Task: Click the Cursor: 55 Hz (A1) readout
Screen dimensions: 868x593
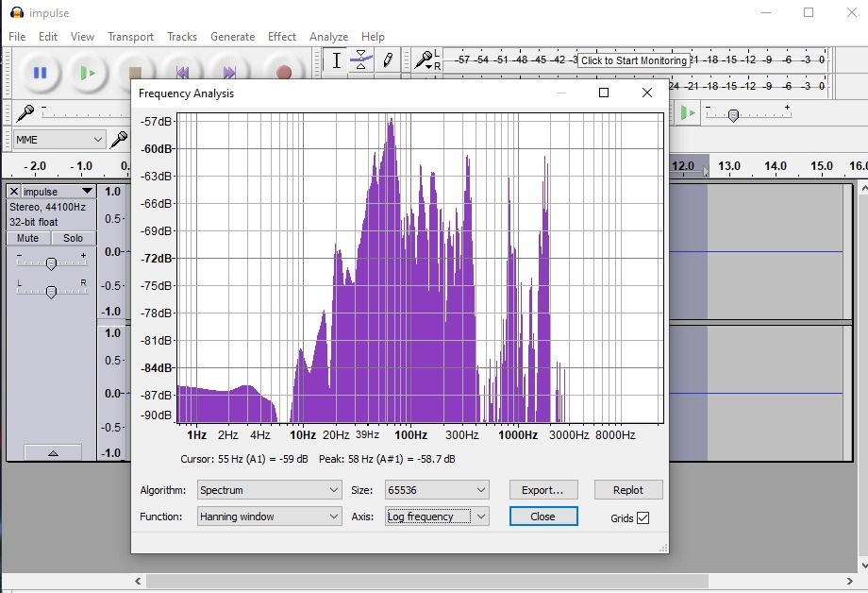Action: 244,459
